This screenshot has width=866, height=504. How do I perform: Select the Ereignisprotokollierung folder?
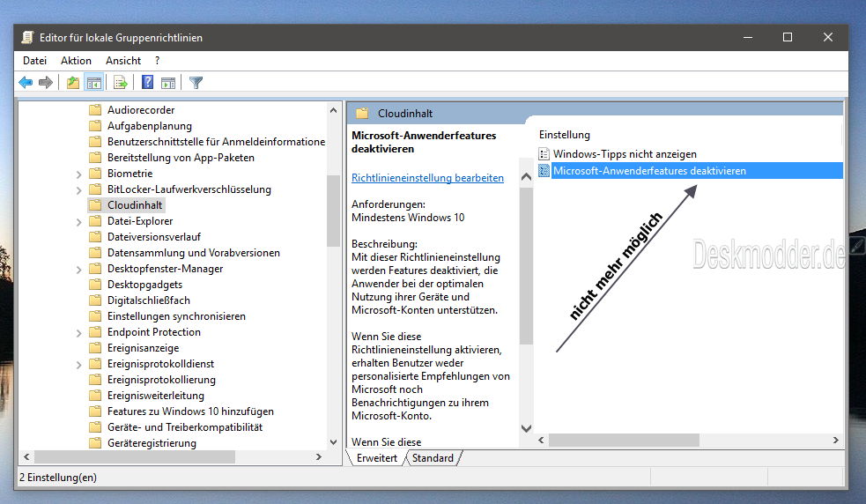tap(161, 380)
